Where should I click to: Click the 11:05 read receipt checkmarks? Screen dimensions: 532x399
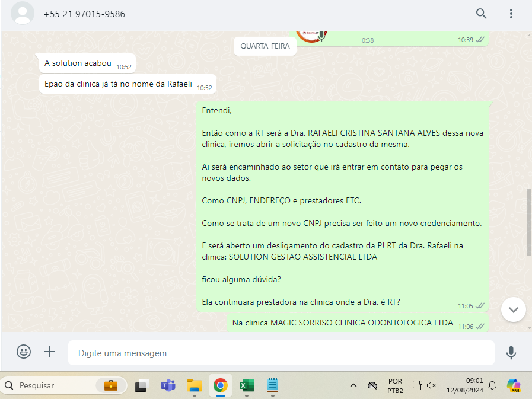click(480, 306)
